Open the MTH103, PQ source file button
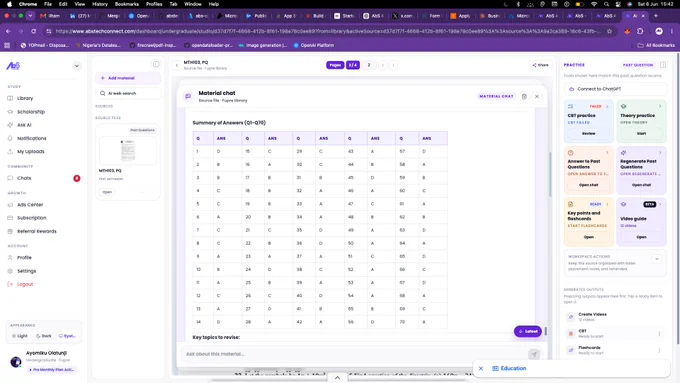680x383 pixels. coord(107,192)
